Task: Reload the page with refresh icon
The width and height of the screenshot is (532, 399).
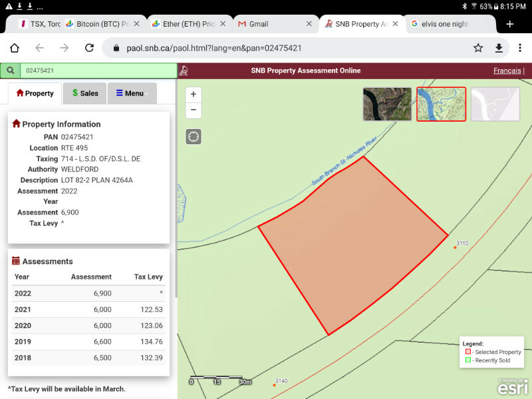Action: (89, 48)
